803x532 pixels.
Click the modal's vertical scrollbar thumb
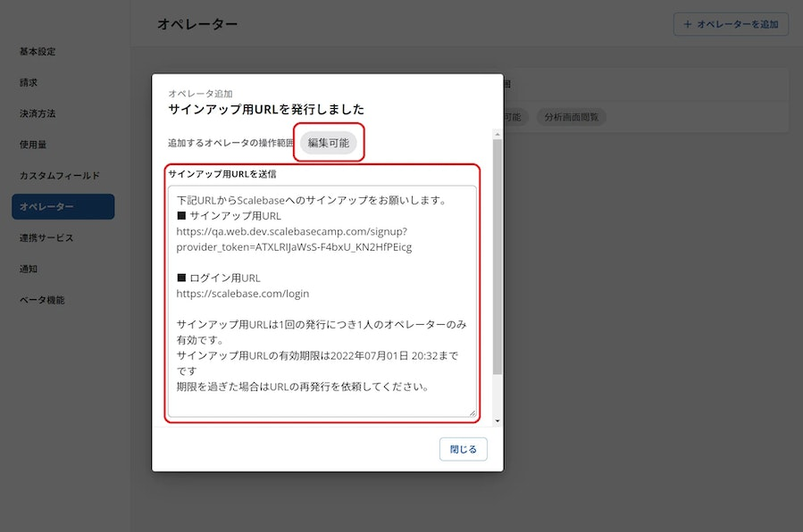click(498, 259)
